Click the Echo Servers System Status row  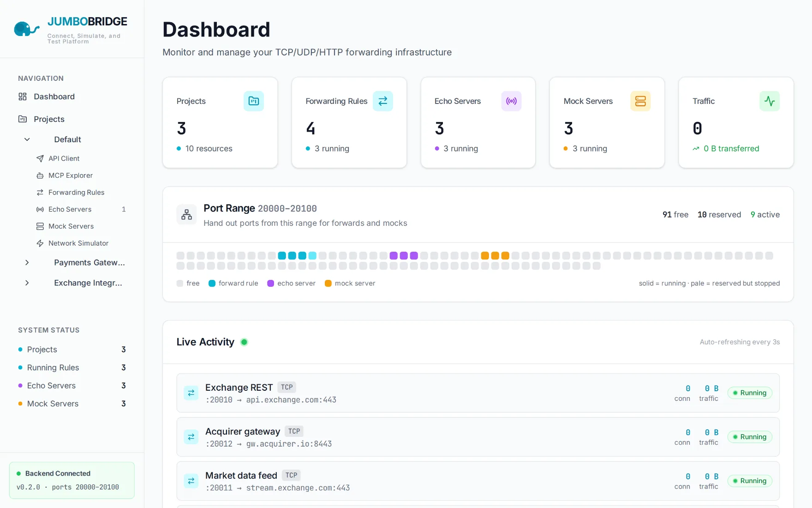pos(72,386)
